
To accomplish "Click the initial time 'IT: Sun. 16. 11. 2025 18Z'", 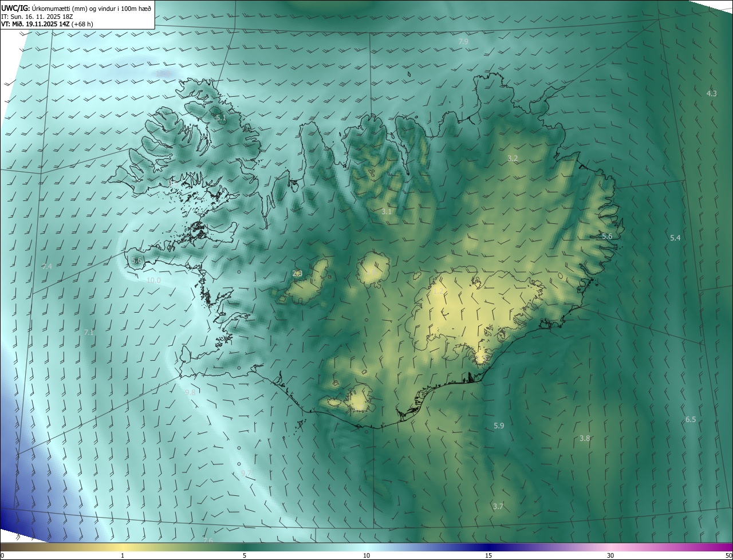I will point(37,17).
